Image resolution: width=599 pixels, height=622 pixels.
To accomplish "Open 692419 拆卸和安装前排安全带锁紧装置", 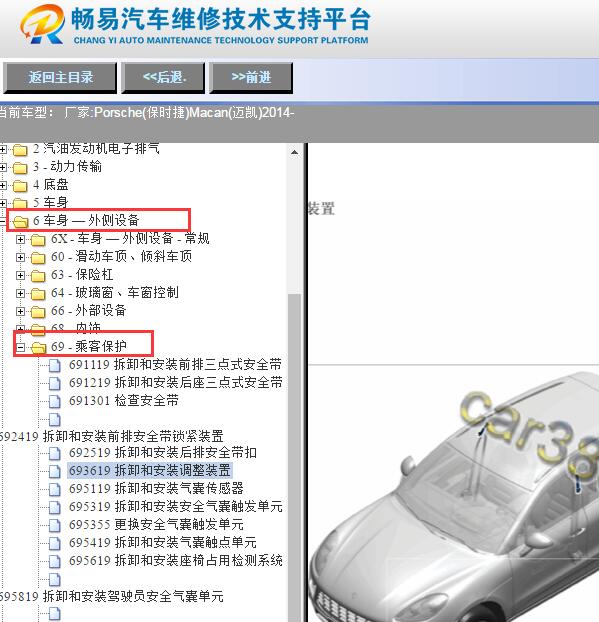I will pyautogui.click(x=111, y=436).
